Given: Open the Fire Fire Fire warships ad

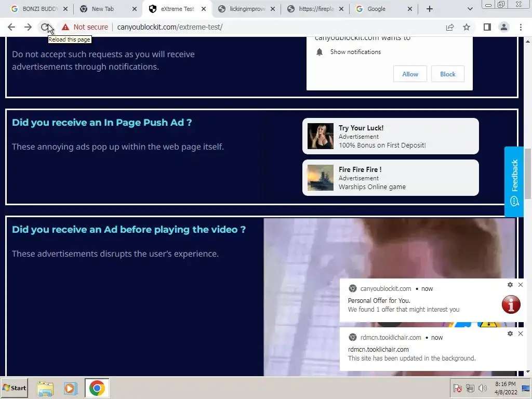Looking at the screenshot, I should click(x=391, y=178).
